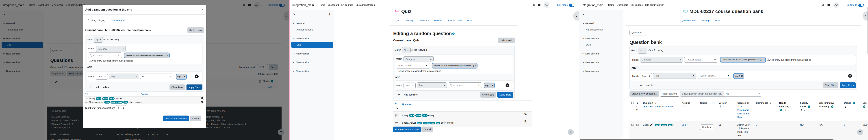
Task: Click Reset columns button
Action: (x=669, y=94)
